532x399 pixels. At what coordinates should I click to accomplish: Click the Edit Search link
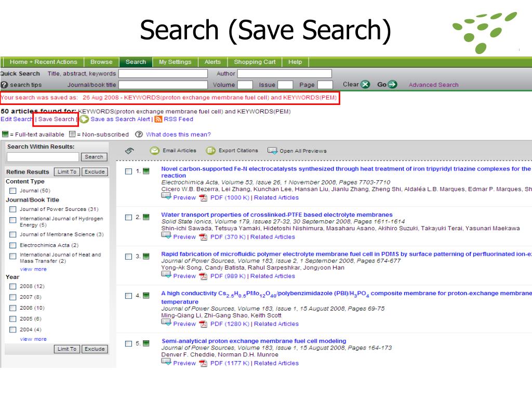(16, 119)
